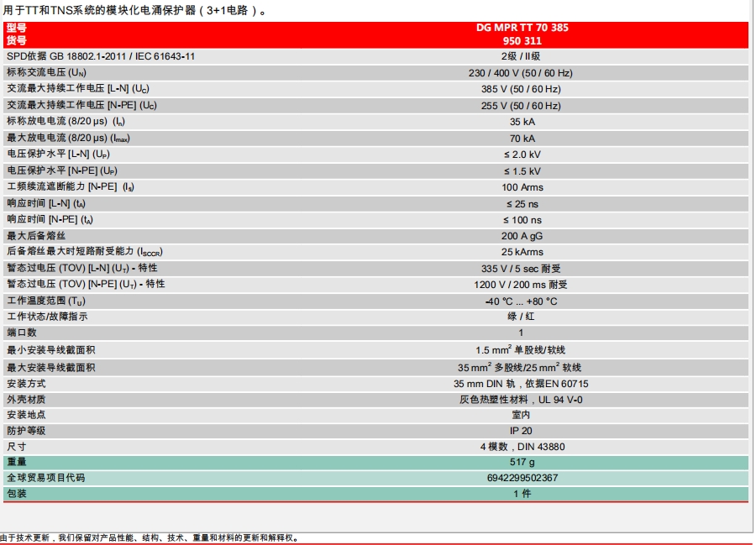This screenshot has height=545, width=756.
Task: Click the 35 mm DIN rail mounting value
Action: (521, 383)
